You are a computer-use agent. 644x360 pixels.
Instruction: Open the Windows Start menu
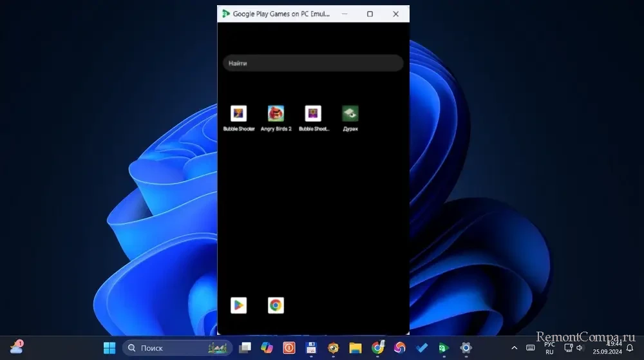pos(109,348)
